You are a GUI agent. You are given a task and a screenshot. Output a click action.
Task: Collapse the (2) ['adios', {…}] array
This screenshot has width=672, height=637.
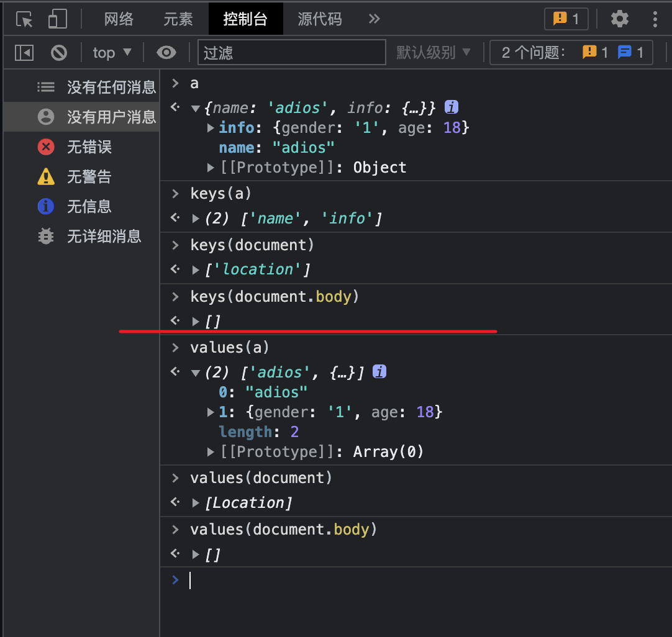tap(196, 373)
